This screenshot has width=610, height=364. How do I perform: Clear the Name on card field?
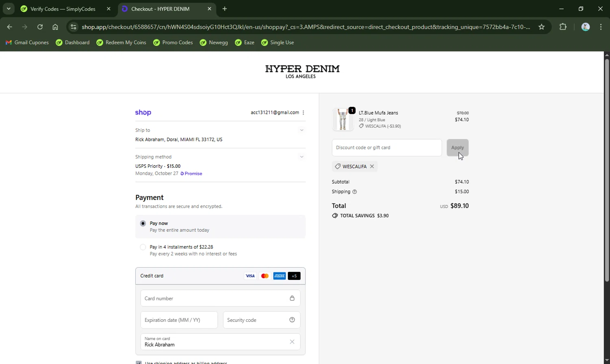pyautogui.click(x=292, y=342)
